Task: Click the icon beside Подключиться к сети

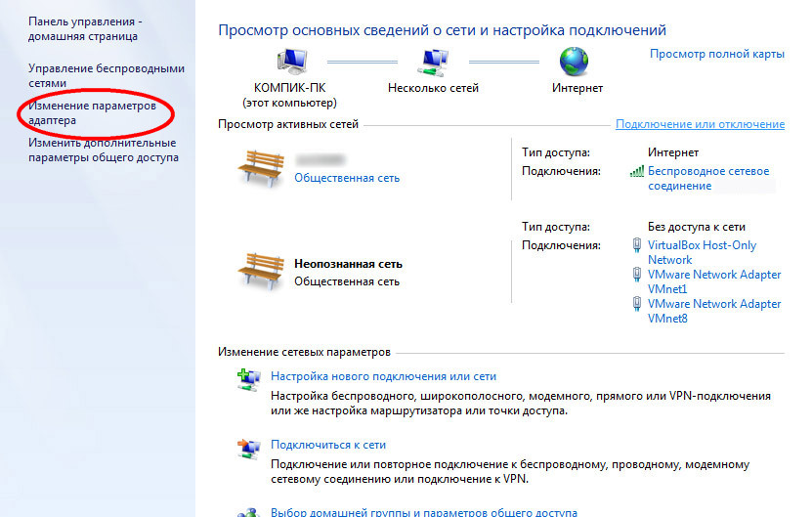Action: click(249, 449)
